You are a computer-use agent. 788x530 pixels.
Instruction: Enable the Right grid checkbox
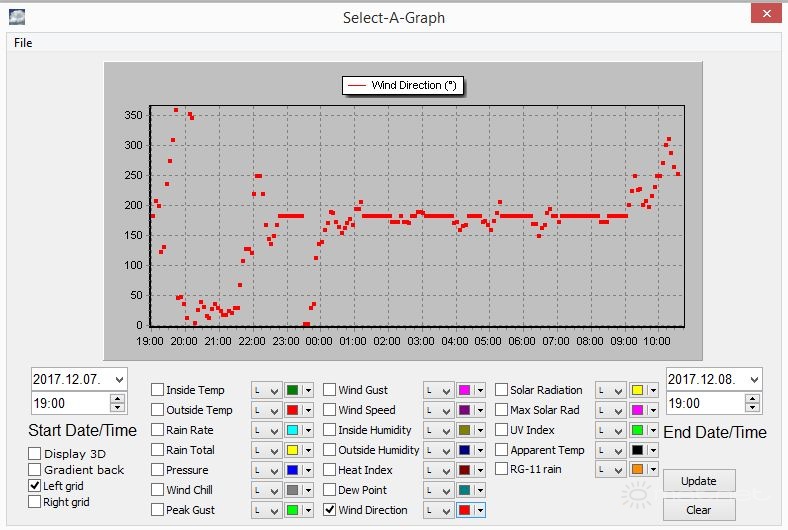35,502
